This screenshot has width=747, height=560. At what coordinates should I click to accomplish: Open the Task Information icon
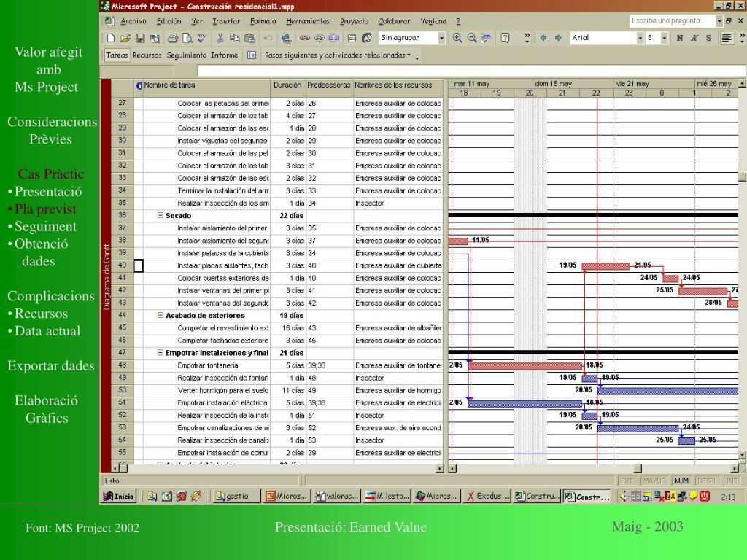coord(352,38)
